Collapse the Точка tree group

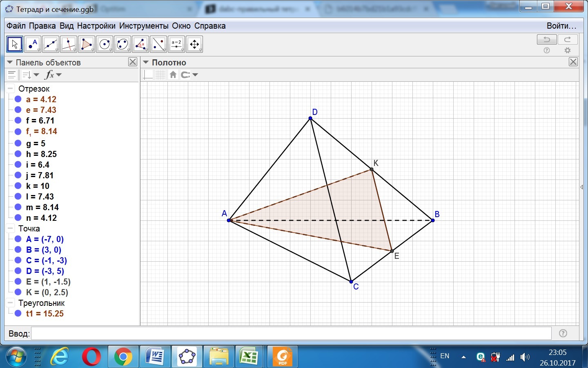coord(10,229)
